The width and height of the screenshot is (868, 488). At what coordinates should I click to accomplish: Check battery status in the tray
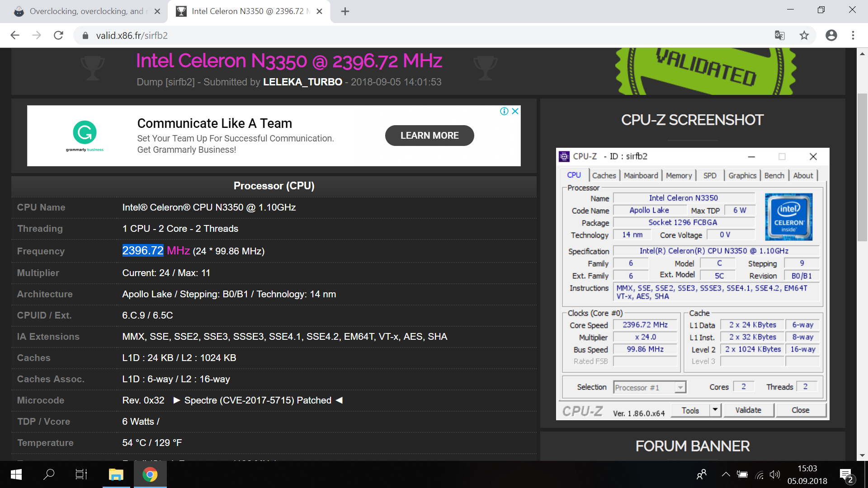point(742,474)
